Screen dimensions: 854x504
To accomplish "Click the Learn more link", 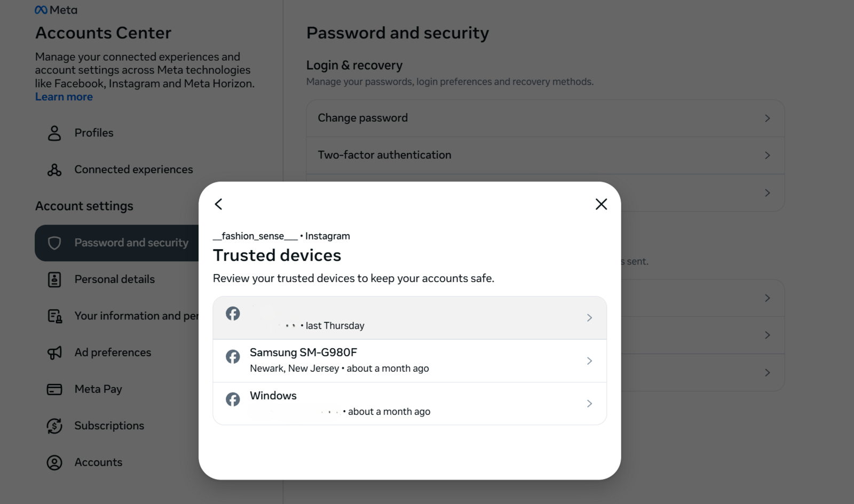I will [64, 97].
